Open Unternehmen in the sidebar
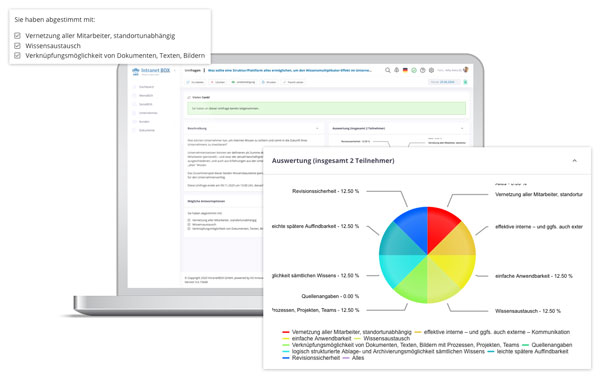 (x=148, y=113)
